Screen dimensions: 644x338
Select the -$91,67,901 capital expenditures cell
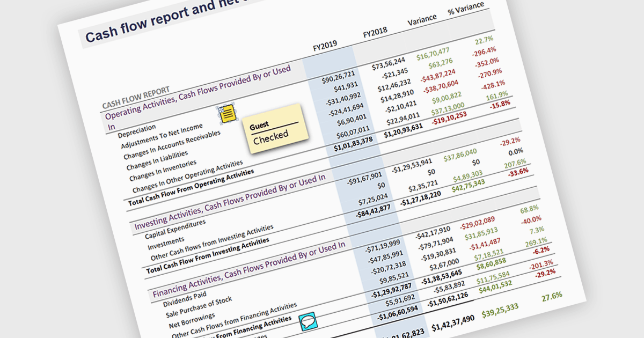pos(365,178)
